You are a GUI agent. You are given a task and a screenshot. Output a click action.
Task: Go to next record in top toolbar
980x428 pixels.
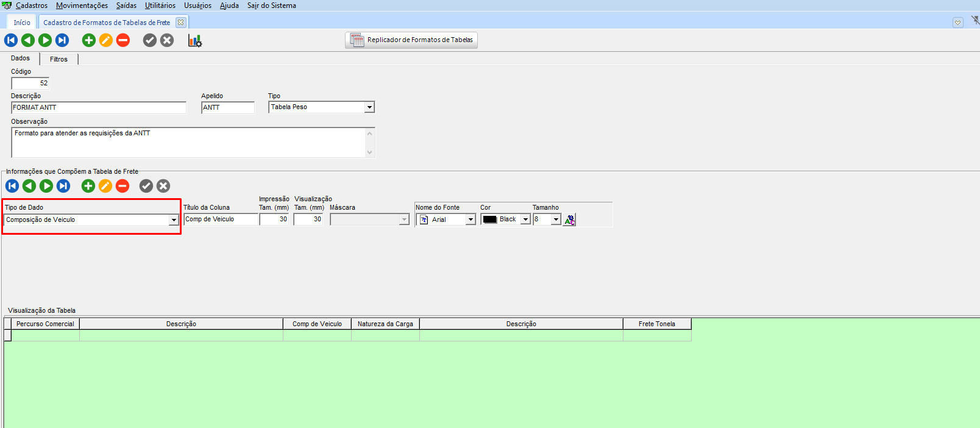pos(45,40)
